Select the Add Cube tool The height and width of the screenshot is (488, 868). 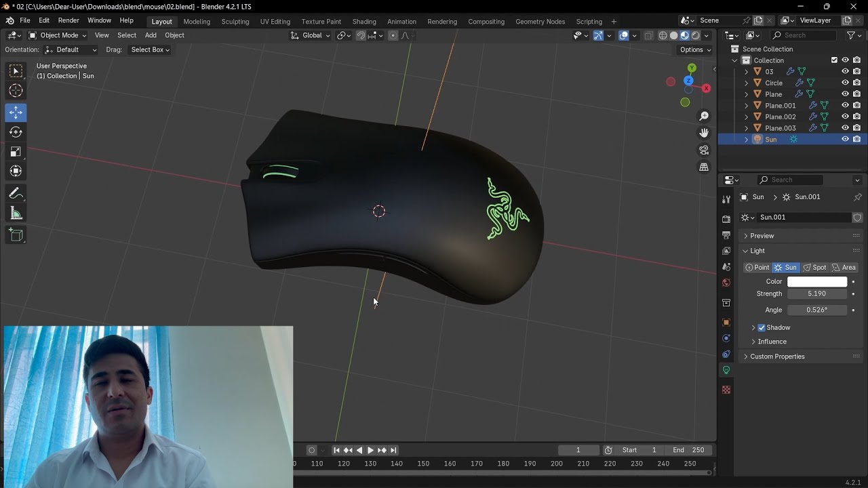[x=16, y=235]
